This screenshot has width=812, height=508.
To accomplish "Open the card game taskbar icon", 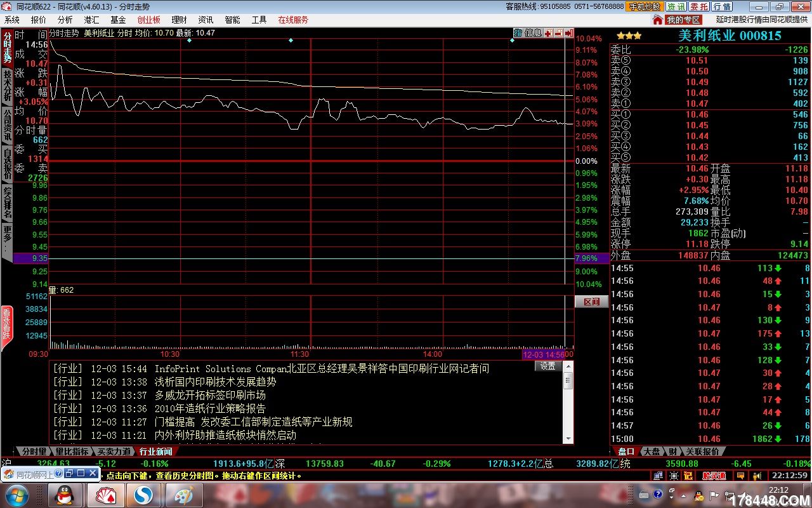I will tap(105, 495).
